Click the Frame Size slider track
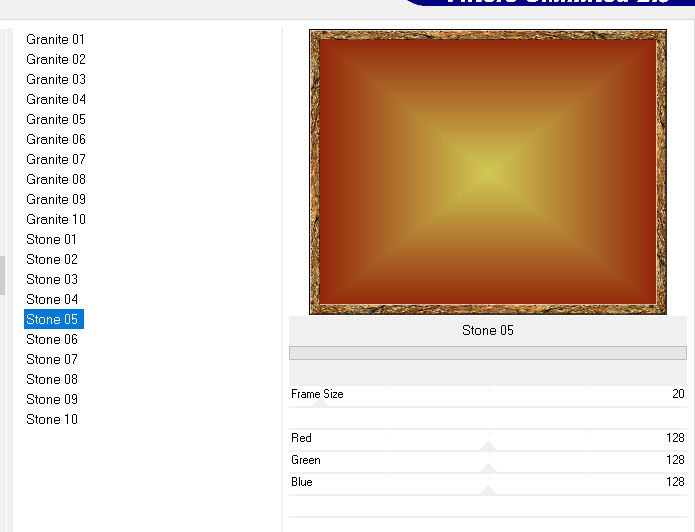Screen dimensions: 695x532 point(488,407)
